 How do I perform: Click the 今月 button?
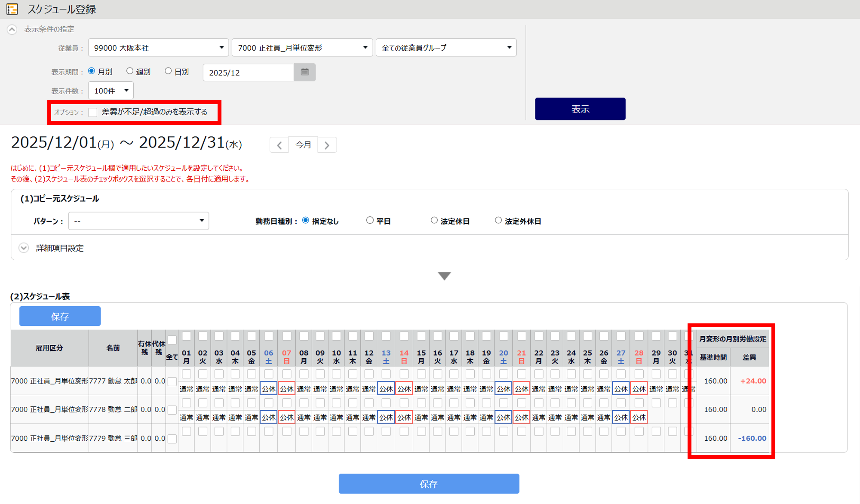click(303, 145)
